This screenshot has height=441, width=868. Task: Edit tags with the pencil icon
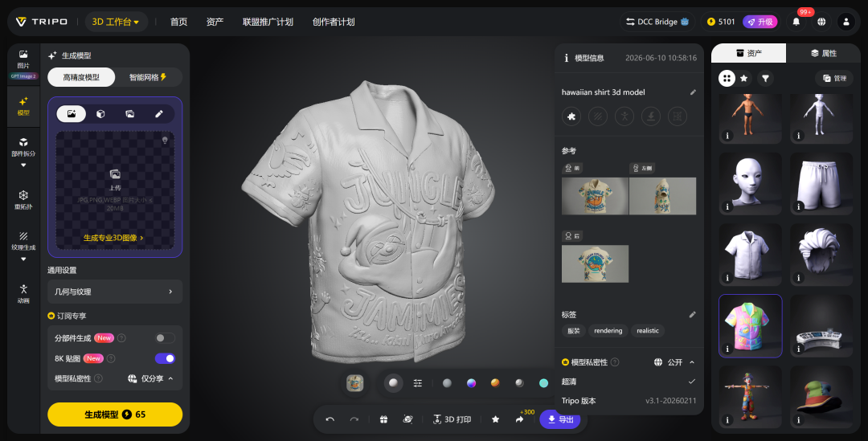coord(692,314)
